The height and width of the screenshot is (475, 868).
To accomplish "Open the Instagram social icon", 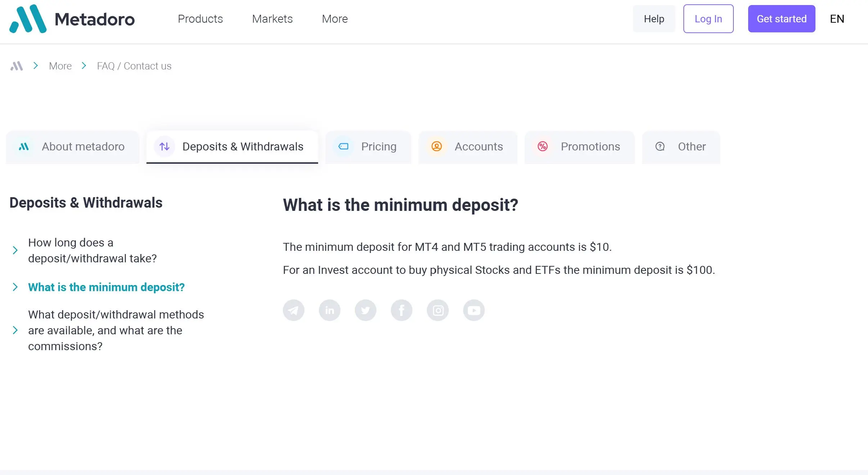I will coord(438,310).
